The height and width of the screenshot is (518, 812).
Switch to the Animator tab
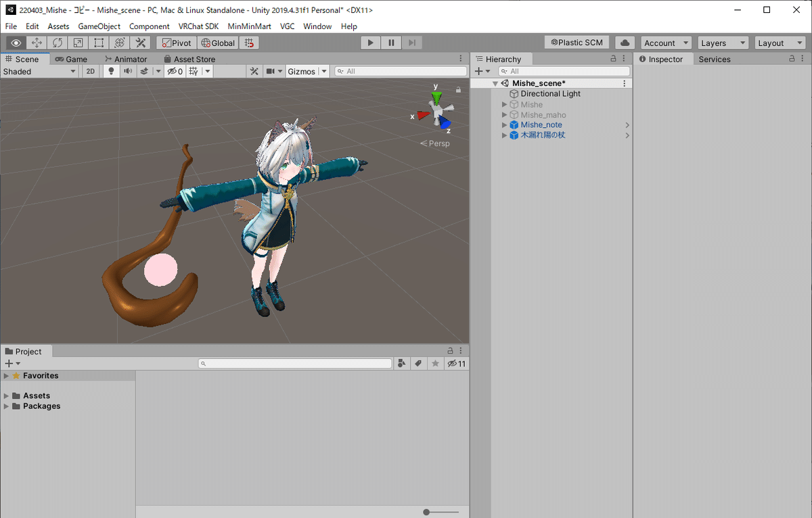pyautogui.click(x=126, y=59)
